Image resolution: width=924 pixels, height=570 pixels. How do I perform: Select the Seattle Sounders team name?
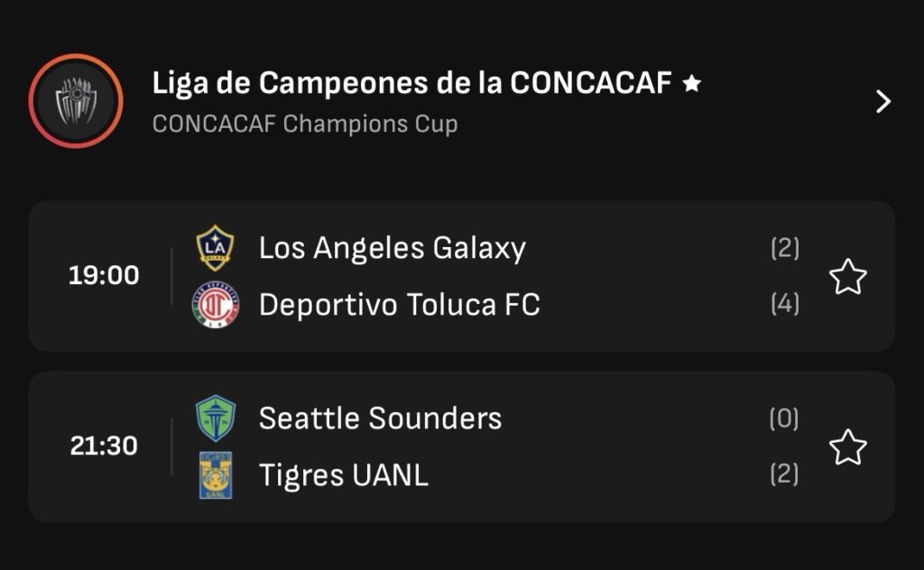click(x=380, y=418)
